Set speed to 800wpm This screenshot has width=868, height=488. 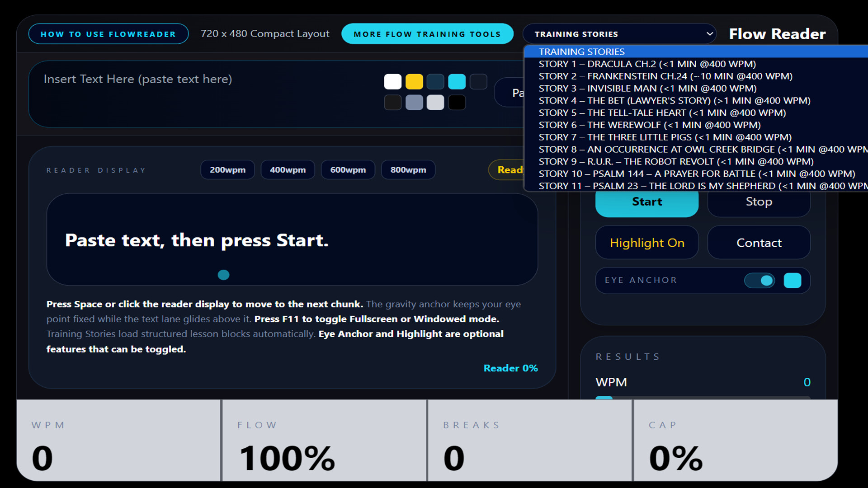408,169
